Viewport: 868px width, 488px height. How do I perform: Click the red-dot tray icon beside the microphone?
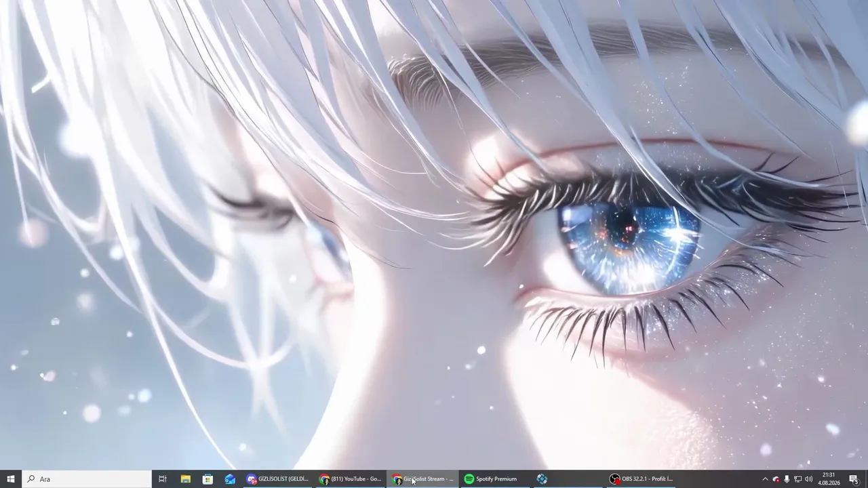click(776, 479)
